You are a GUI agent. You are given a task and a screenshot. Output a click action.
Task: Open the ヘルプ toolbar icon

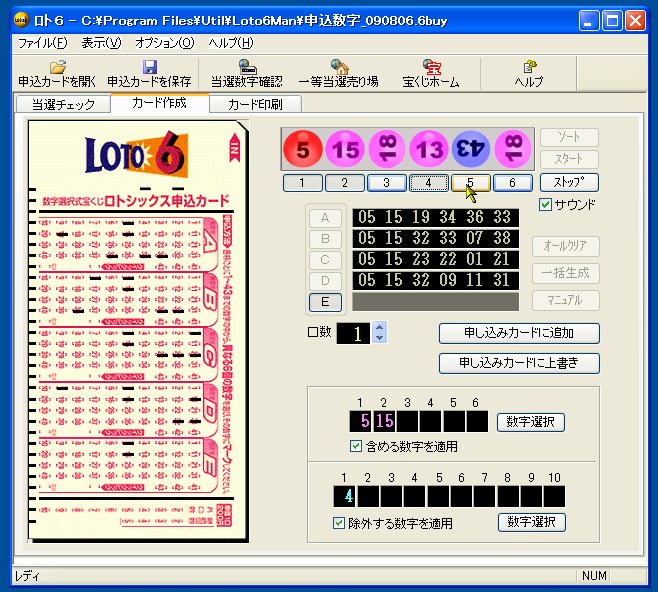tap(529, 74)
